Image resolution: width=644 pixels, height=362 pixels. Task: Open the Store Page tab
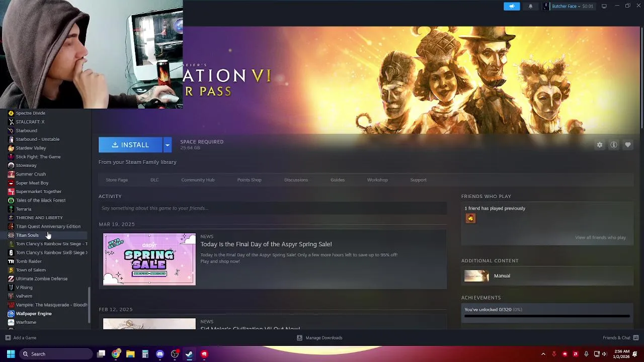click(x=117, y=180)
